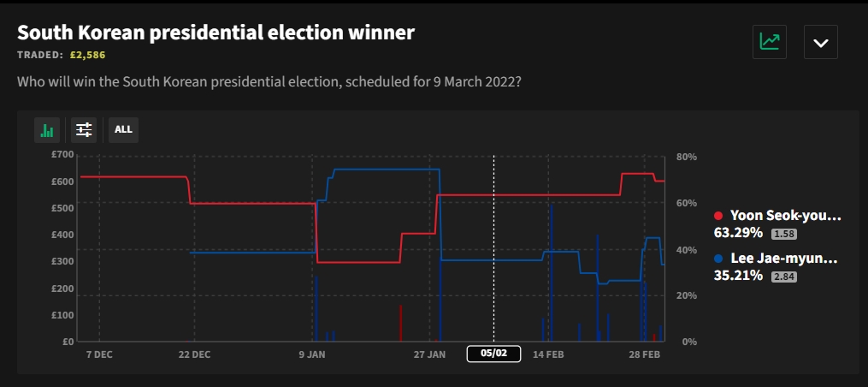Click the 05/02 date marker

click(x=493, y=354)
